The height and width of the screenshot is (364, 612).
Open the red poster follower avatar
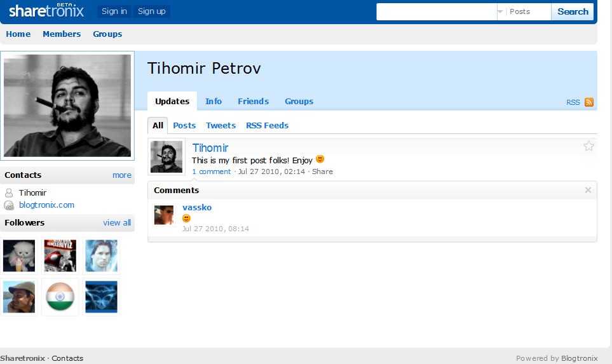(60, 255)
